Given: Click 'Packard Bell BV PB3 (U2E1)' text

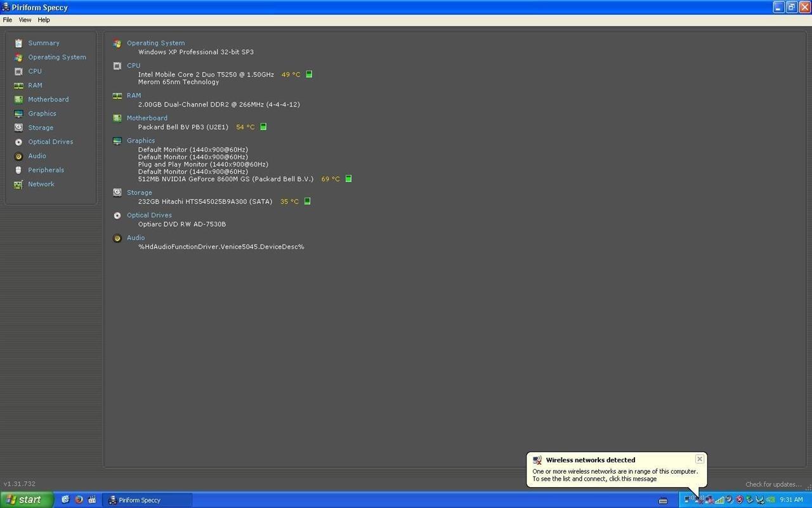Looking at the screenshot, I should pos(183,127).
